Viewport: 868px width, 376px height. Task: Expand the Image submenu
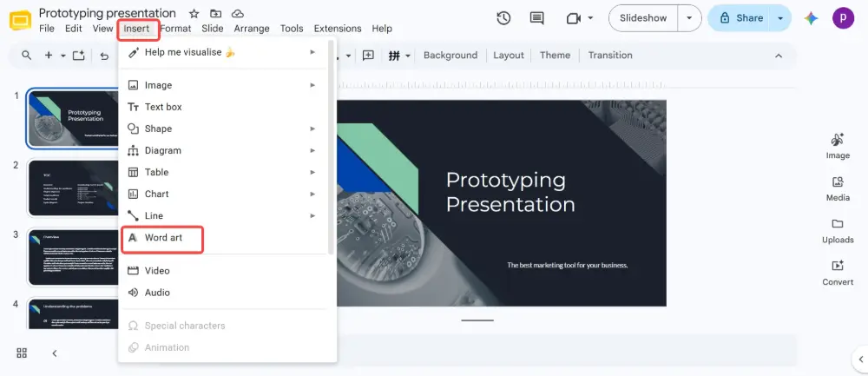coord(312,85)
